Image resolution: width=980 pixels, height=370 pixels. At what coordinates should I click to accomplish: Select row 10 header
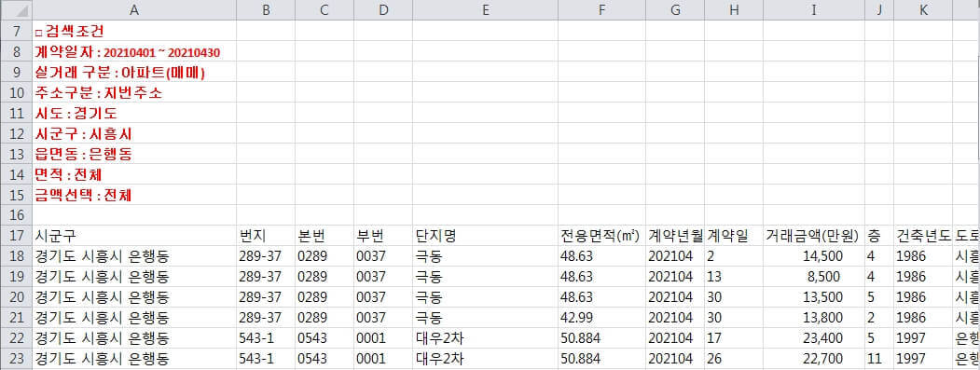[x=16, y=92]
